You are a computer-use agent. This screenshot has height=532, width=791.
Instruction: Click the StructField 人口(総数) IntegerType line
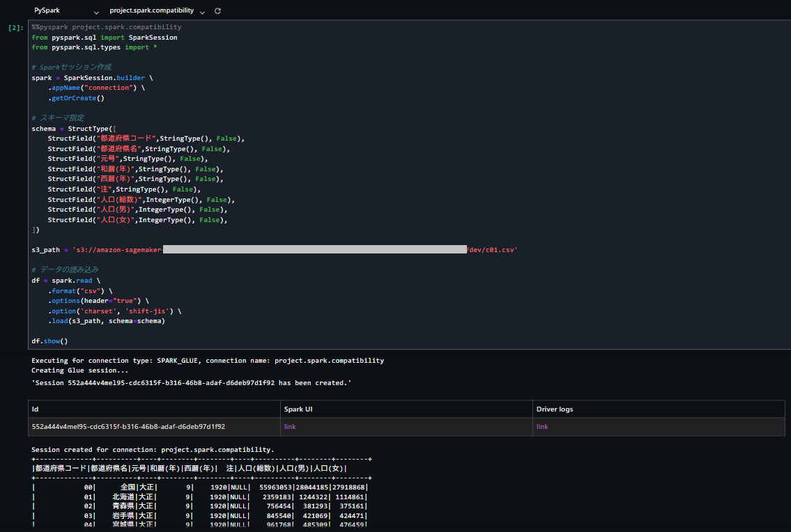(141, 200)
